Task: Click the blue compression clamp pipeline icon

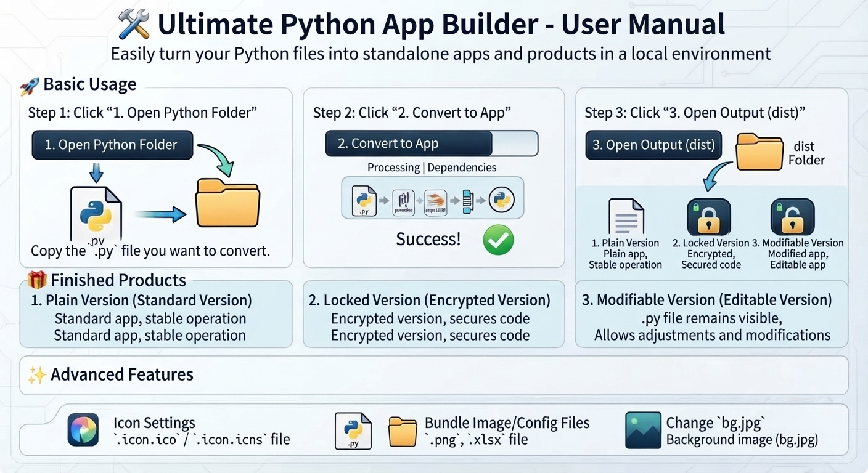Action: tap(469, 200)
